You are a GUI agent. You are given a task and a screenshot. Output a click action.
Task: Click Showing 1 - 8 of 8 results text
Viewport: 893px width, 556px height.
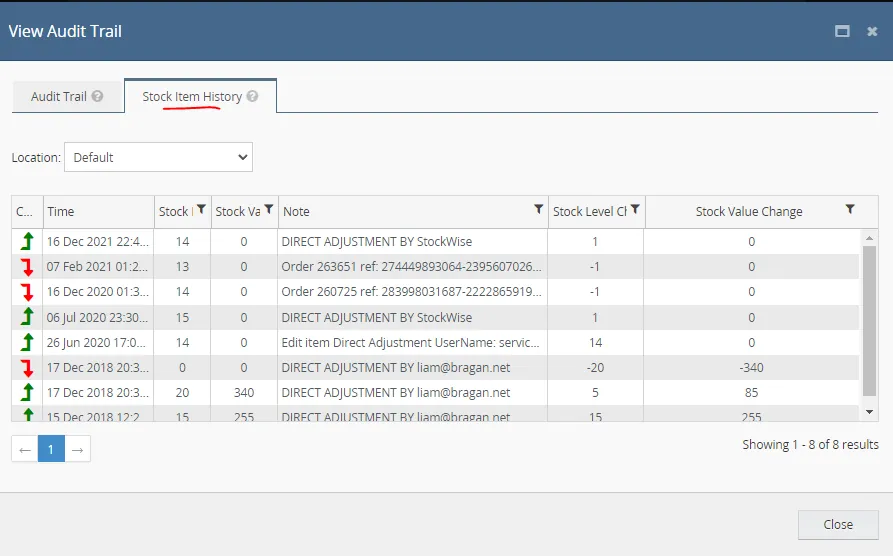tap(810, 444)
